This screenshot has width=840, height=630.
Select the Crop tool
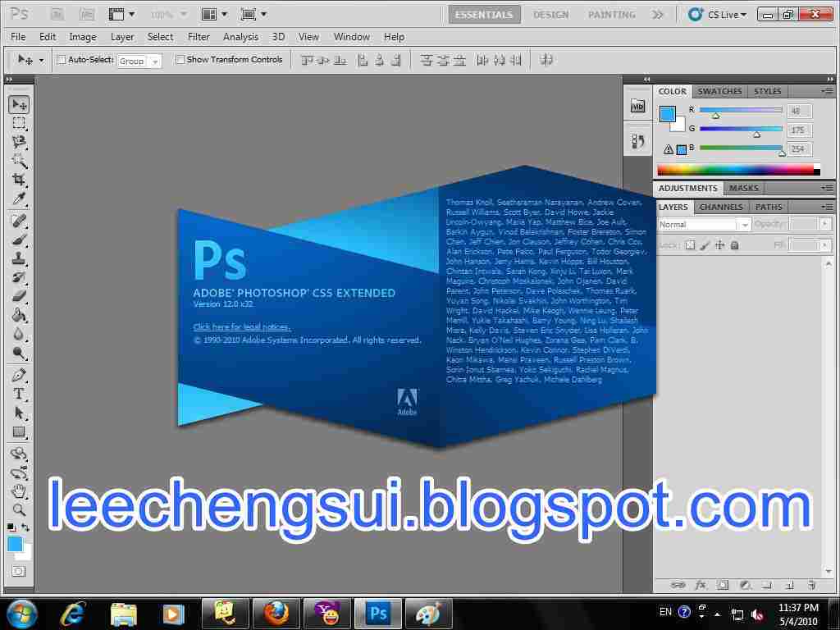pyautogui.click(x=20, y=180)
